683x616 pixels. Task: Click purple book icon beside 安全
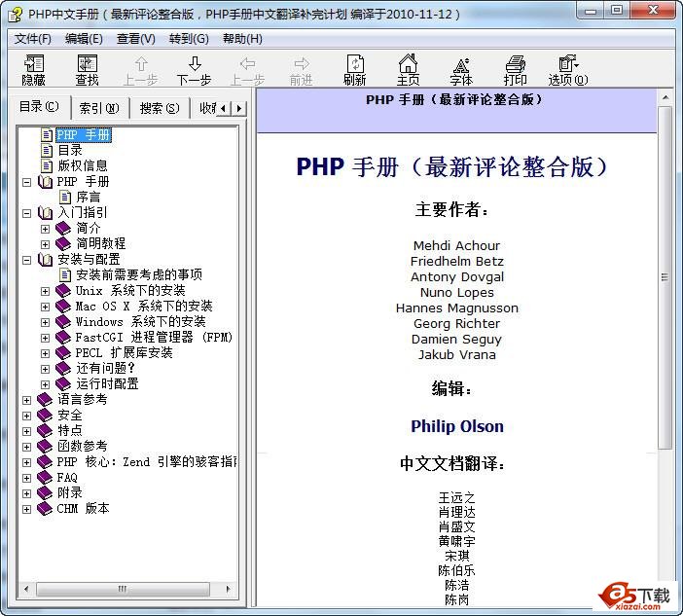point(45,416)
